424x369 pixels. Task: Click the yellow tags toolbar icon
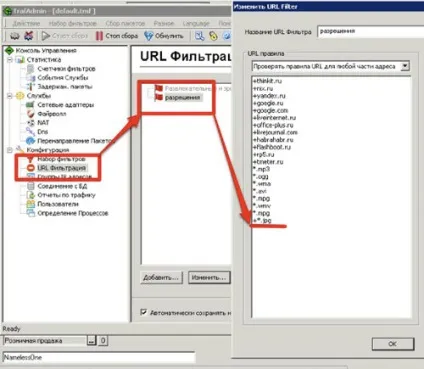pos(213,36)
